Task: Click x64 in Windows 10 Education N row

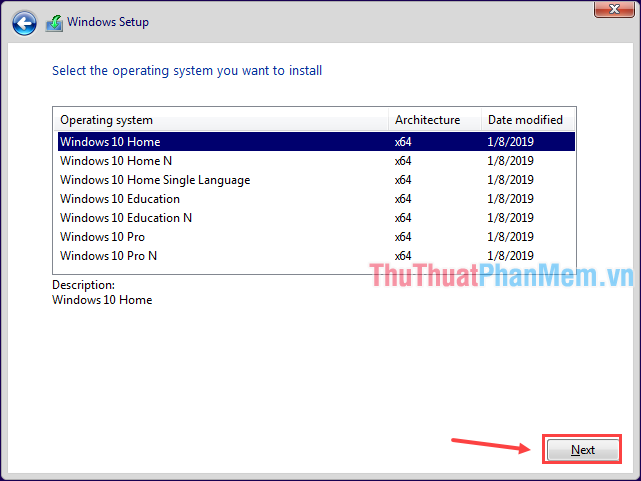Action: click(x=403, y=218)
